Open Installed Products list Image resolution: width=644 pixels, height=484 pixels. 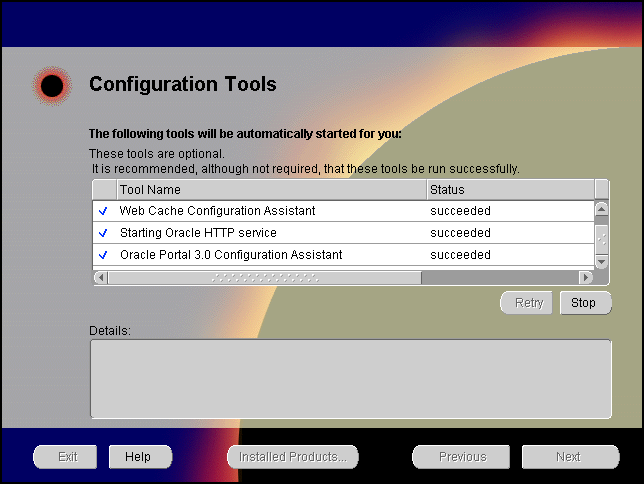tap(293, 457)
